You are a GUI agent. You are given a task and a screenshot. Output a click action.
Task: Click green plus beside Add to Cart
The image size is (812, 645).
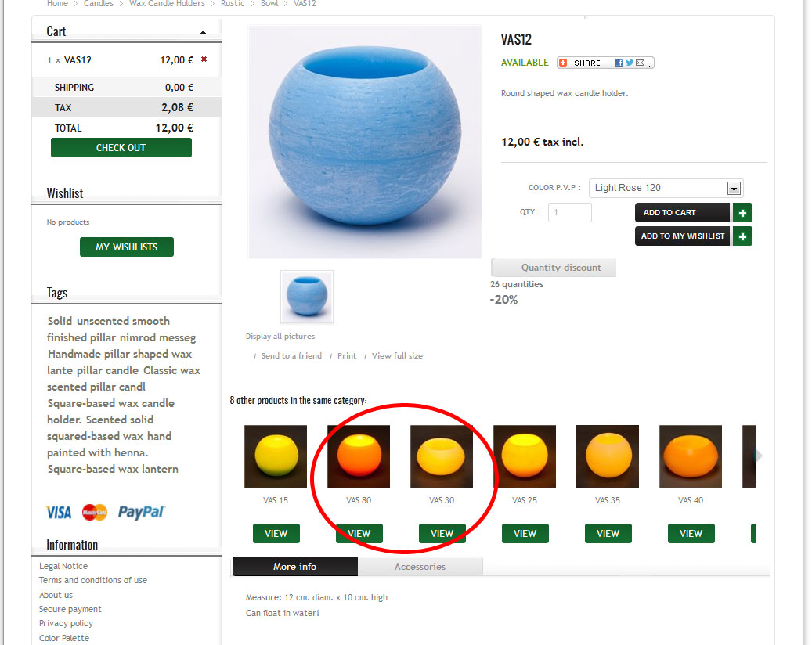click(742, 213)
